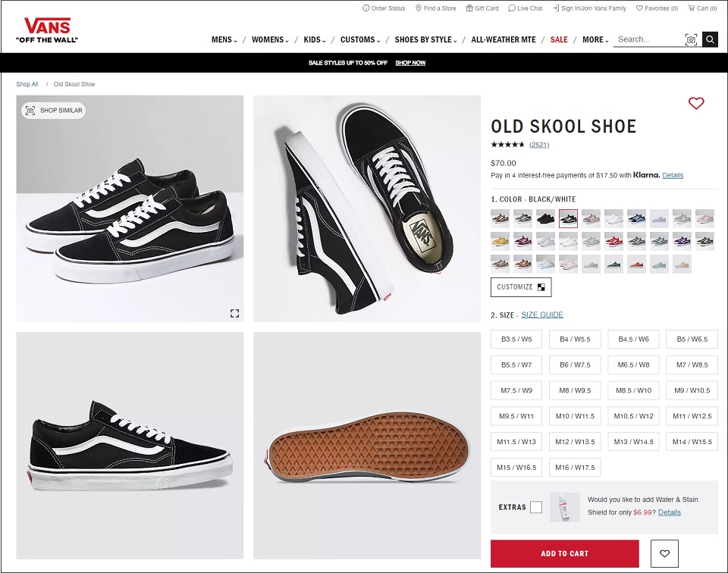Choose the all-black shoe color swatch
Viewport: 728px width, 573px height.
545,218
